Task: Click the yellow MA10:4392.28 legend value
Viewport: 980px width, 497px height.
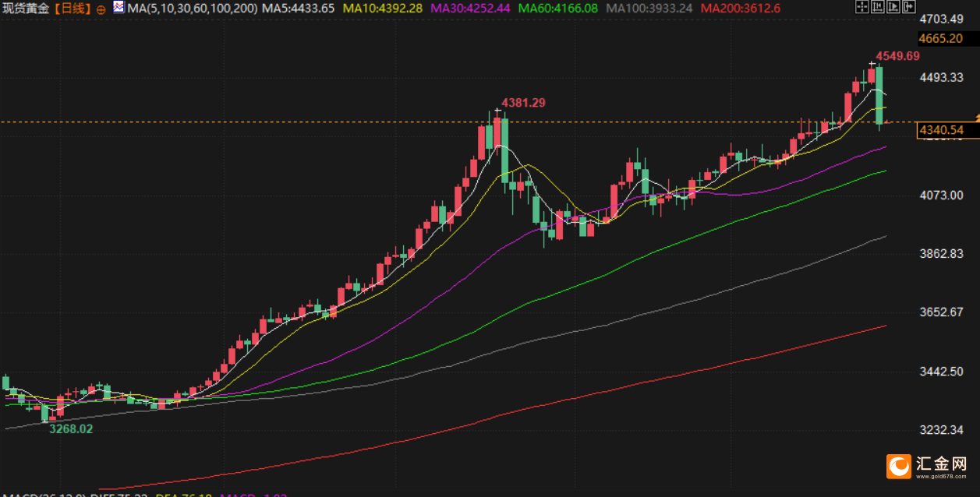Action: (x=382, y=9)
